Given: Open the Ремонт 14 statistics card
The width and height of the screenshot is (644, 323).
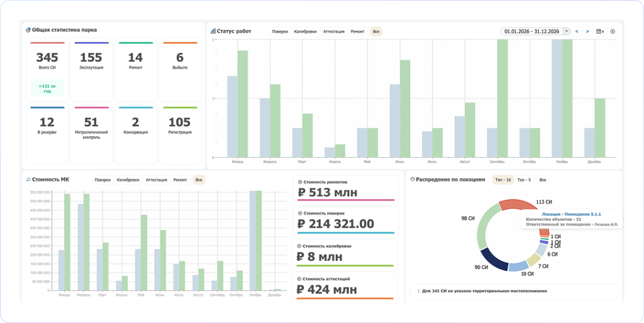Looking at the screenshot, I should coord(136,69).
